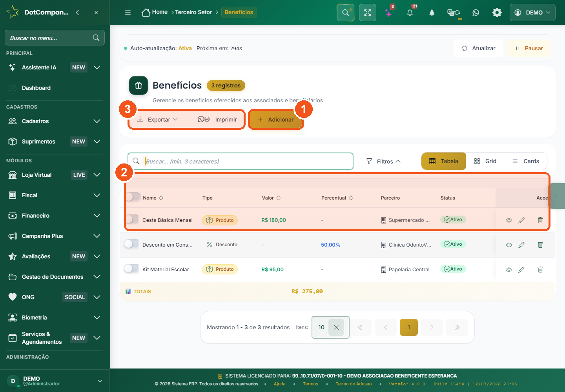Viewport: 565px width, 392px height.
Task: Select page 1 in pagination
Action: coord(409,327)
